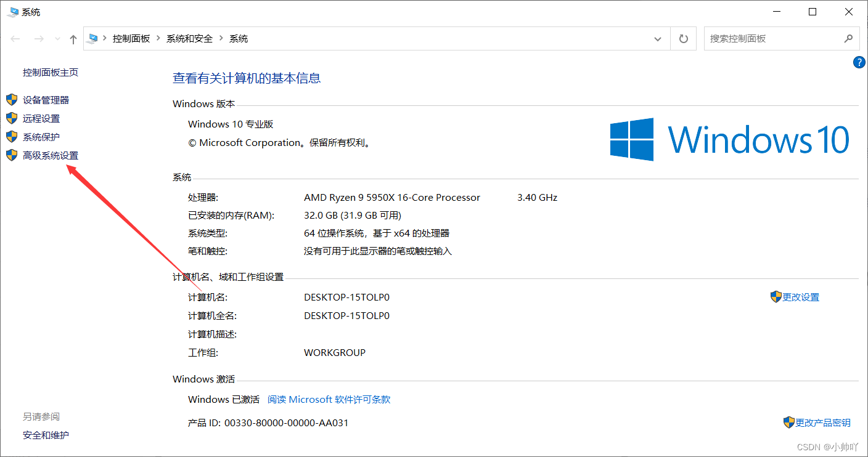Image resolution: width=868 pixels, height=457 pixels.
Task: Click shield icon beside 更改设置
Action: [776, 297]
